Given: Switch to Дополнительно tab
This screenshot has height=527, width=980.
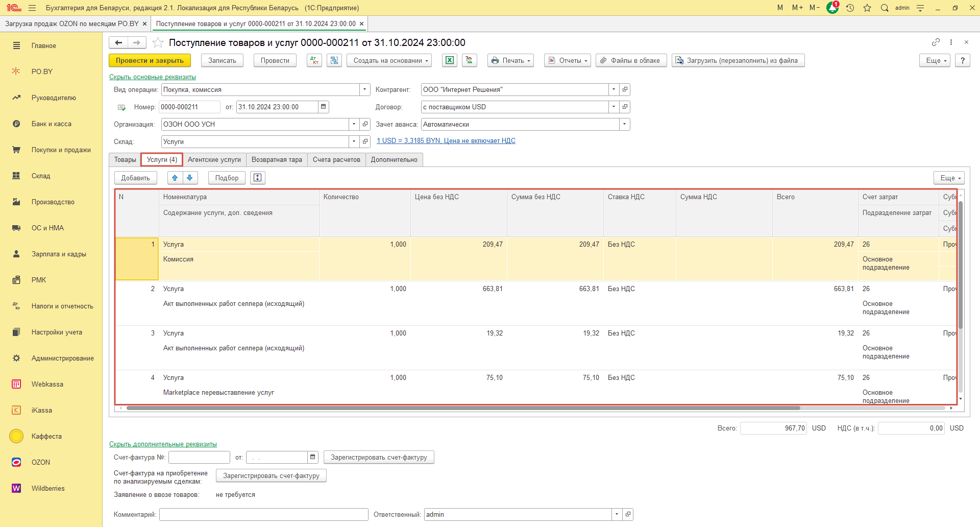Looking at the screenshot, I should [394, 159].
